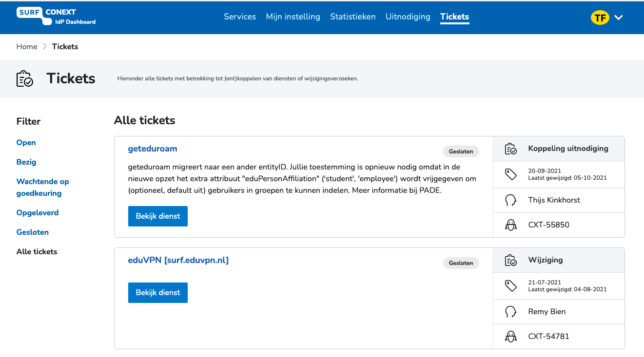Click Laatst gewijzigd: 04-08-2021
This screenshot has width=644, height=357.
567,289
